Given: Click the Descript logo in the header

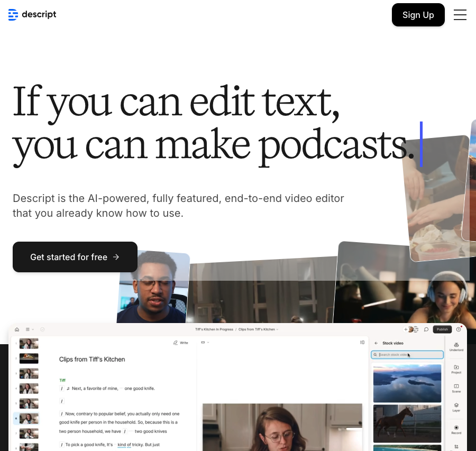Looking at the screenshot, I should point(32,15).
